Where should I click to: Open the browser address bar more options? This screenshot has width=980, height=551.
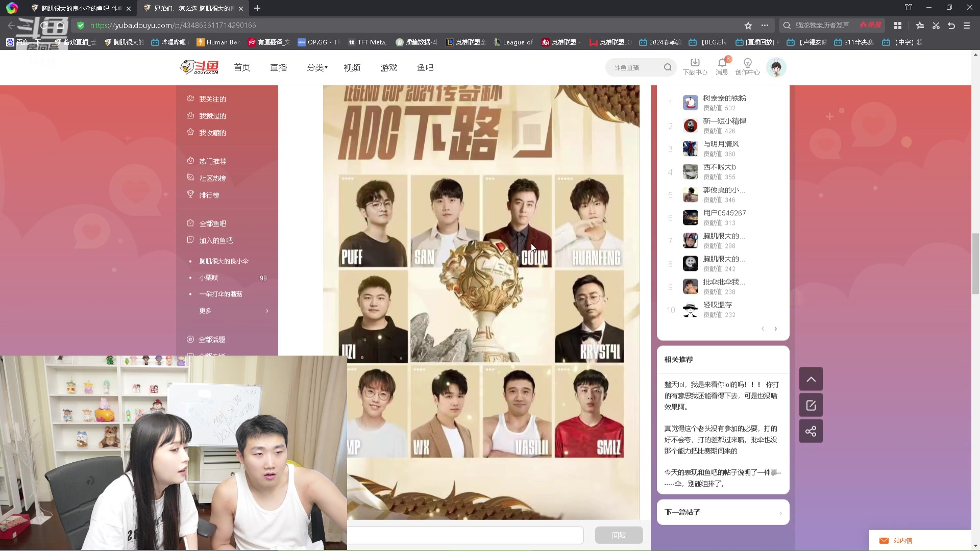pos(765,26)
